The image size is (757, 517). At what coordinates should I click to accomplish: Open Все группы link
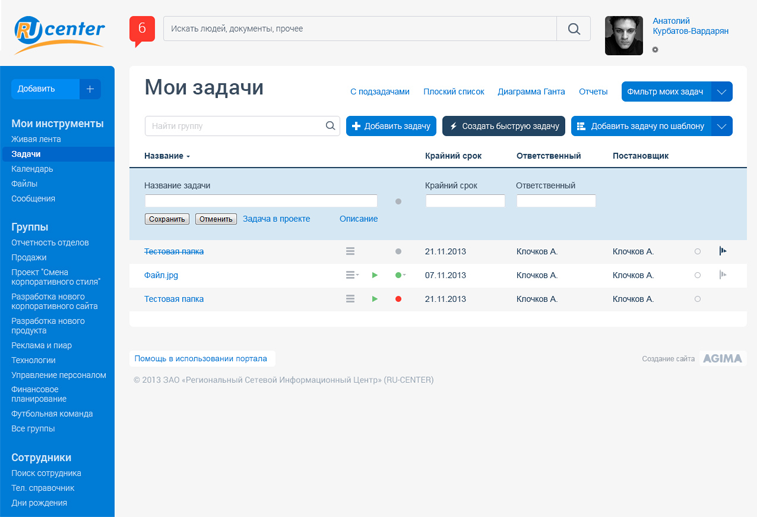click(x=33, y=429)
